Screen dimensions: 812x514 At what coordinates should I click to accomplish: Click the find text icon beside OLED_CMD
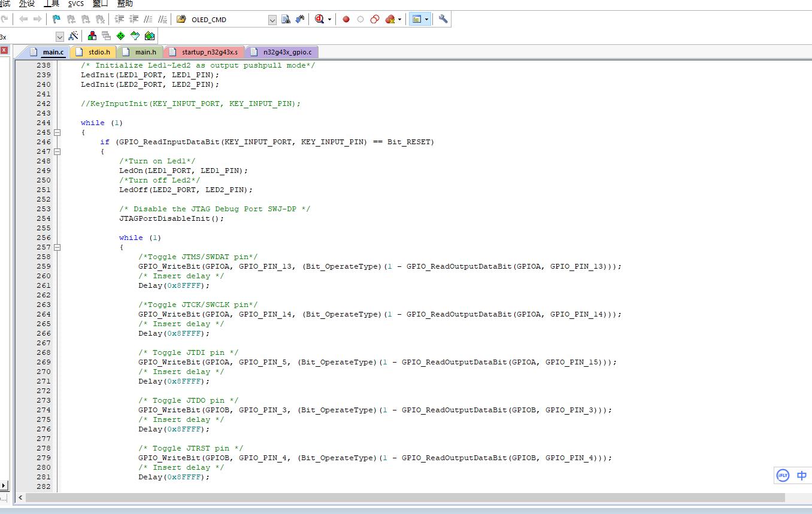(x=286, y=19)
